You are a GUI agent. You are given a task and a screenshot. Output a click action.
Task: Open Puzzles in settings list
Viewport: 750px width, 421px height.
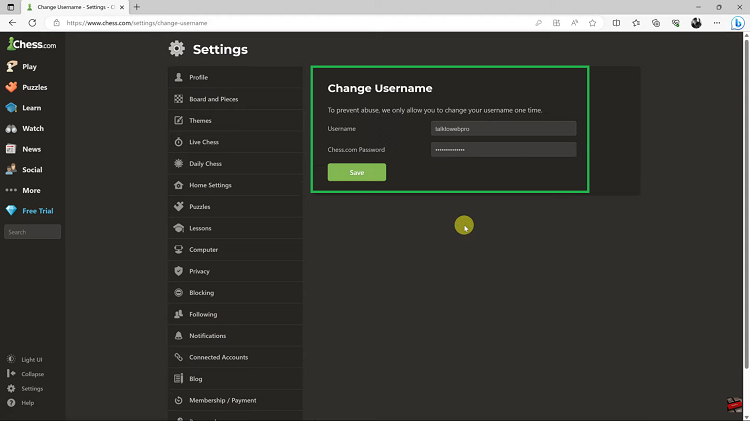tap(235, 206)
